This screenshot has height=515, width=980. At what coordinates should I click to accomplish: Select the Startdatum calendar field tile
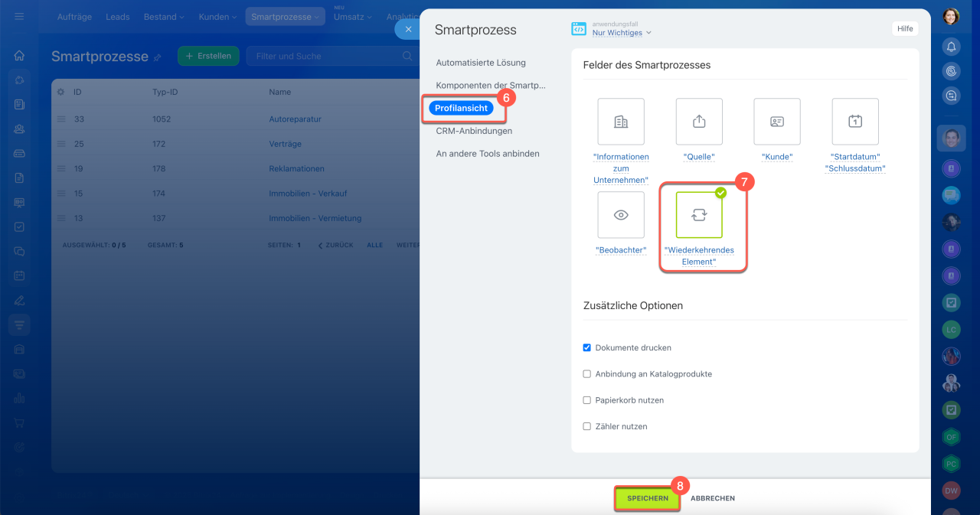click(855, 122)
